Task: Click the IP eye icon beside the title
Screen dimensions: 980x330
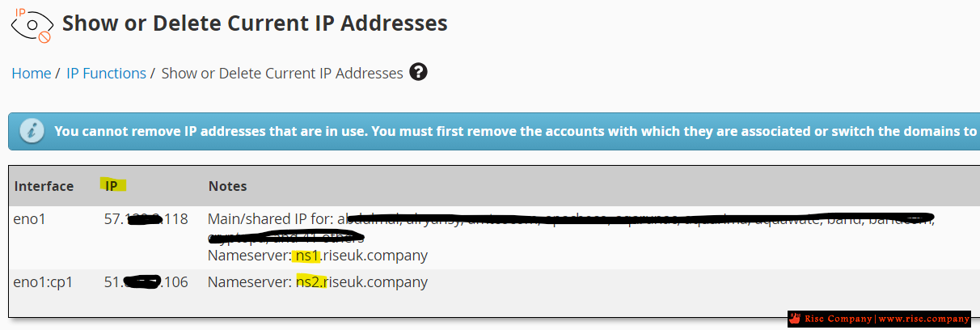Action: (32, 24)
